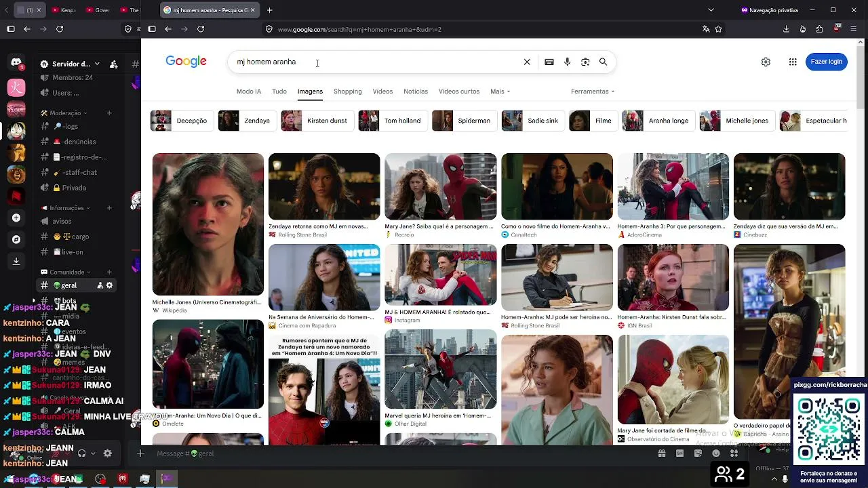
Task: Switch to the Modo IA tab
Action: 249,91
